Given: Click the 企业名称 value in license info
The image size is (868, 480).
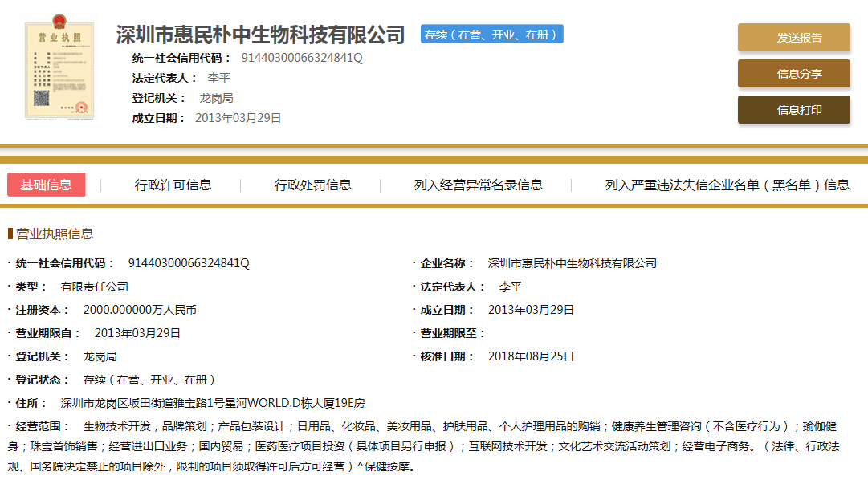Looking at the screenshot, I should tap(572, 263).
